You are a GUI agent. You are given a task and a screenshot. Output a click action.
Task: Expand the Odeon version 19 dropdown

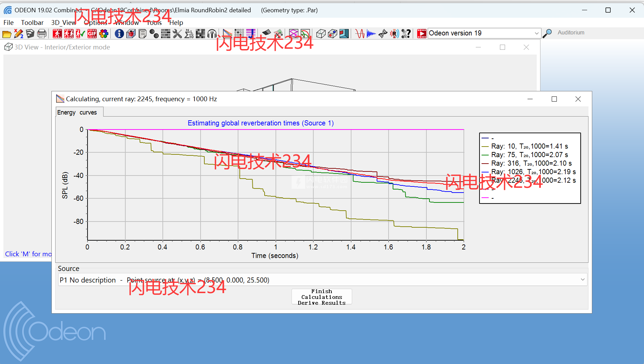click(x=536, y=33)
